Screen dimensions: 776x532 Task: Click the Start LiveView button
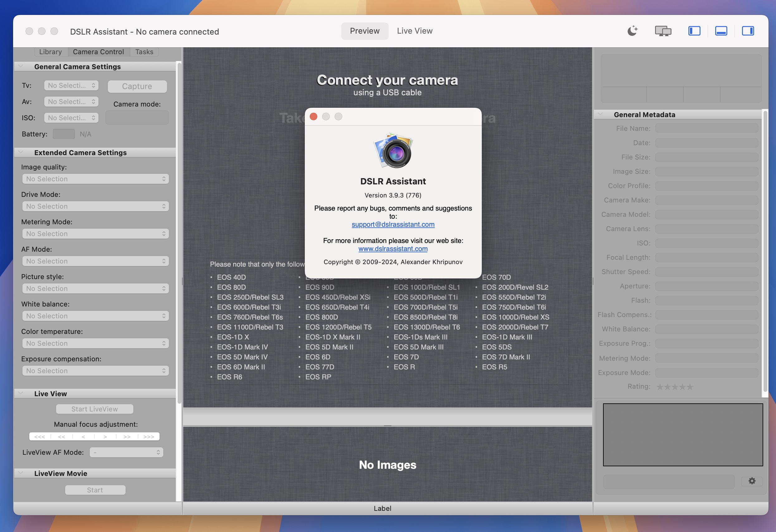pos(94,408)
